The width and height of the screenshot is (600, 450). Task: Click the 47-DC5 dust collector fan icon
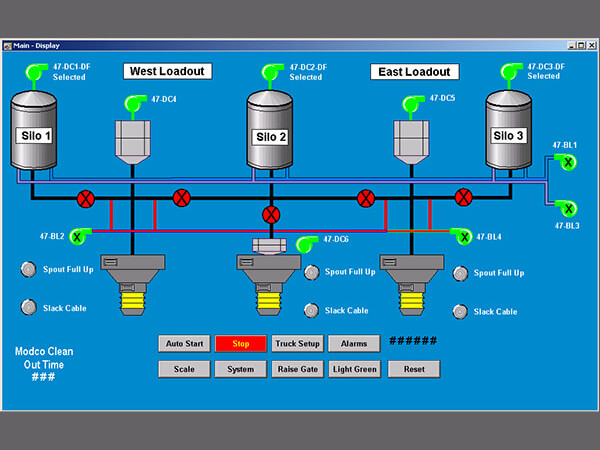pyautogui.click(x=412, y=102)
